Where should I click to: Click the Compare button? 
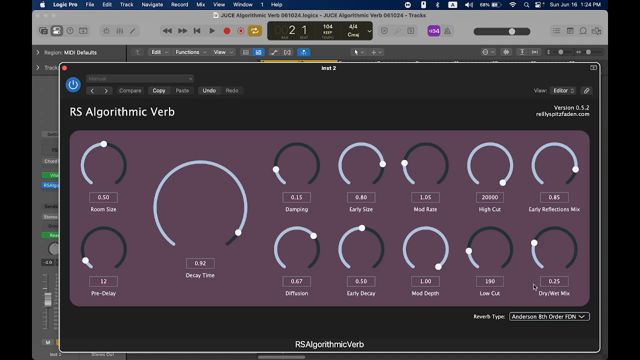[x=130, y=91]
